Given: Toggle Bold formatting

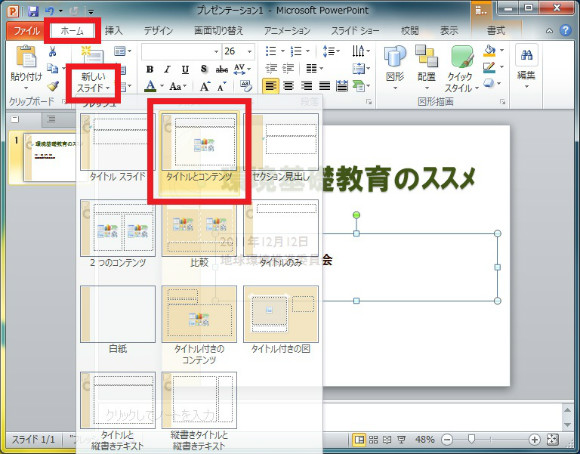Looking at the screenshot, I should (150, 69).
